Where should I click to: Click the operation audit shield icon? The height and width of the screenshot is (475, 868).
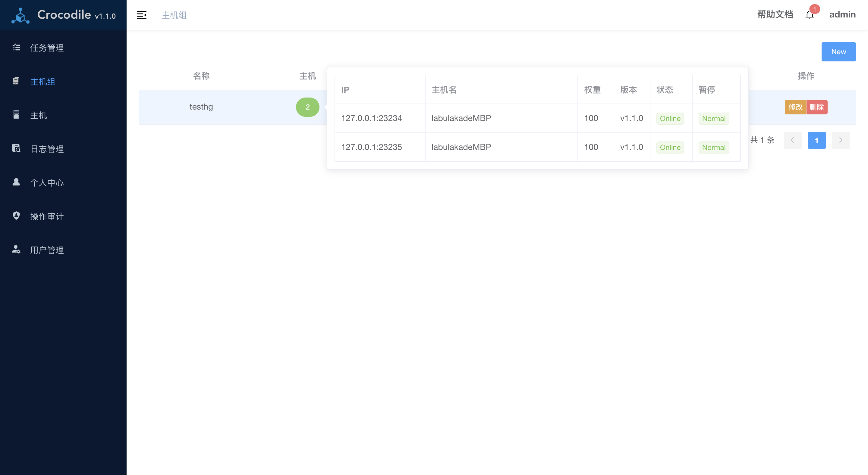click(x=16, y=216)
